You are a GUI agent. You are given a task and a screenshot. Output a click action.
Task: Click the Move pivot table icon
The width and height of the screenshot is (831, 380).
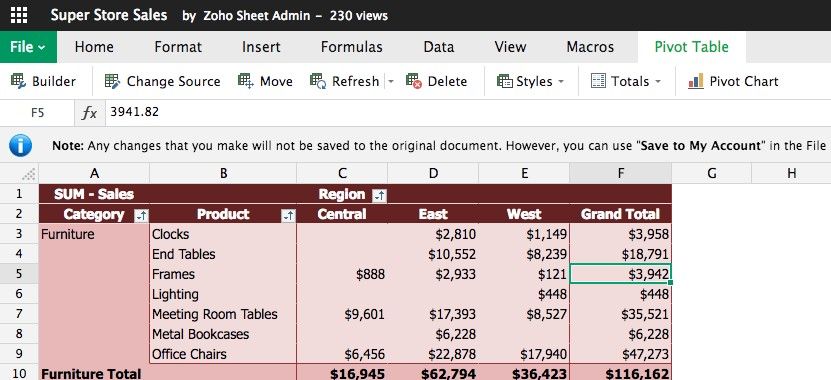click(x=246, y=81)
